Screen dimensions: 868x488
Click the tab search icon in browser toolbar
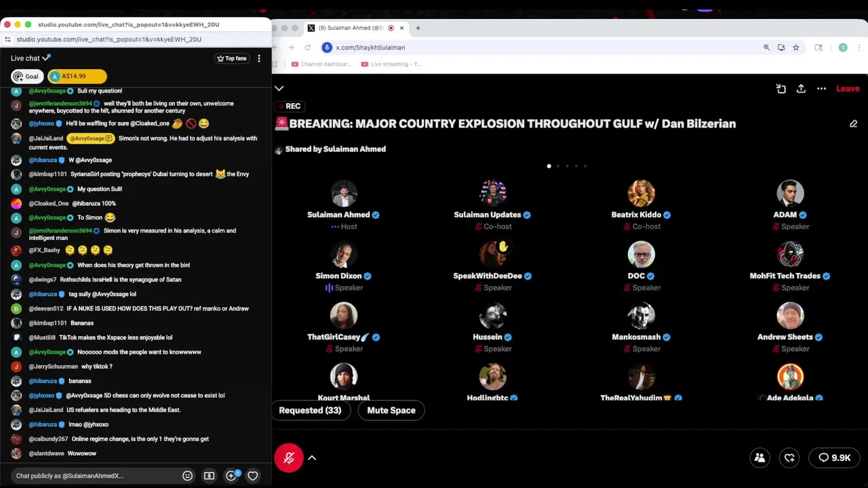click(818, 47)
